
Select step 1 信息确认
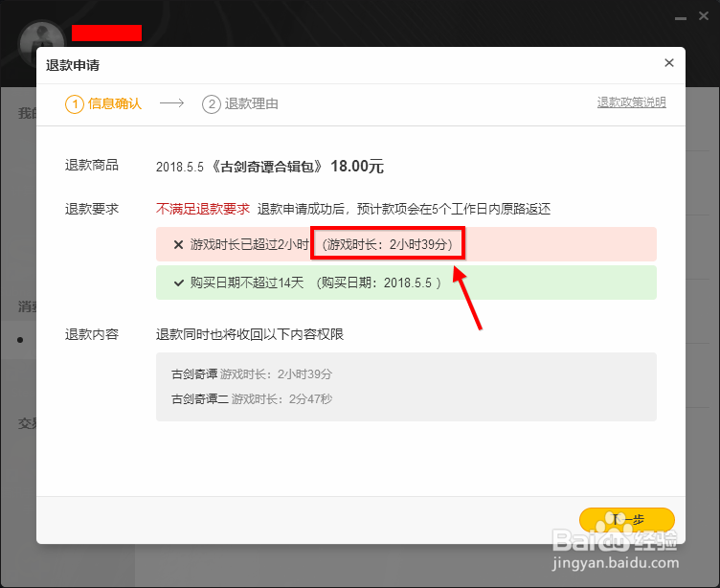pyautogui.click(x=103, y=103)
